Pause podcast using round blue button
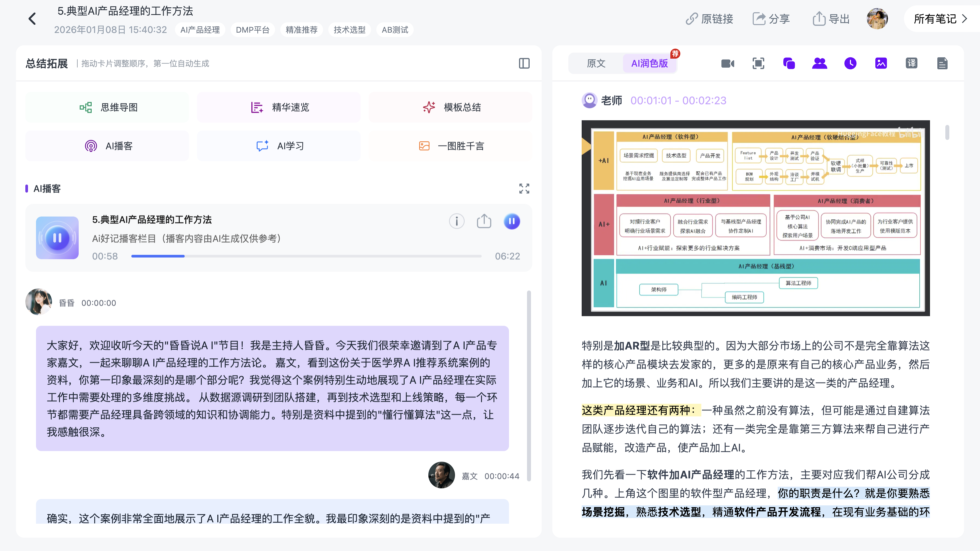 click(x=512, y=221)
